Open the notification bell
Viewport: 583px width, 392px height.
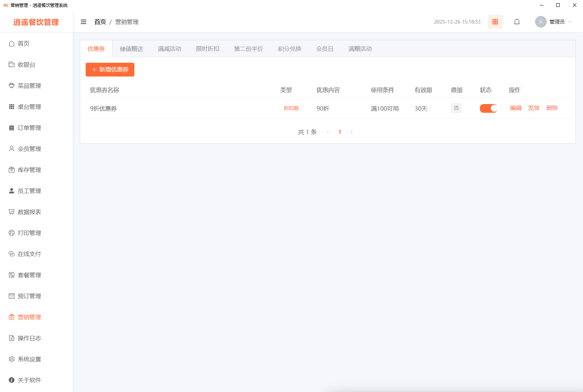pos(517,22)
